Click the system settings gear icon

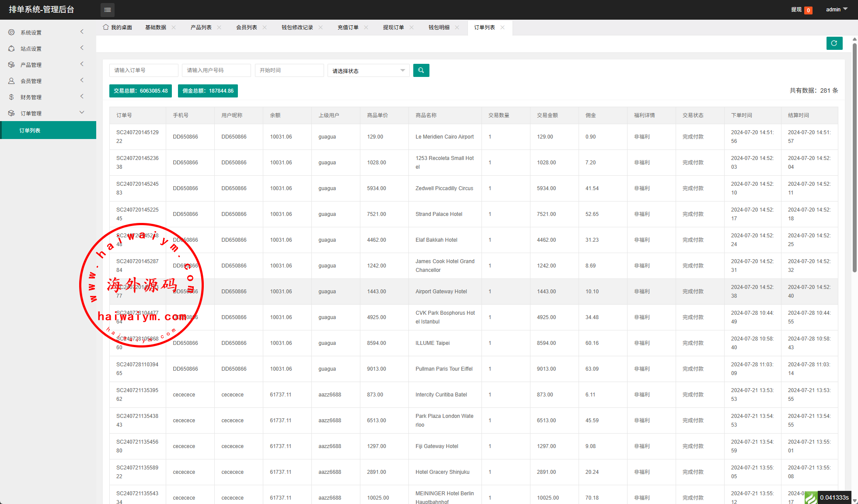(x=11, y=32)
